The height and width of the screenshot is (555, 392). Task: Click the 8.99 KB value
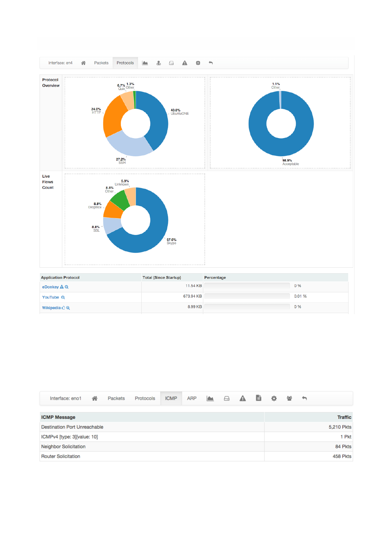195,307
